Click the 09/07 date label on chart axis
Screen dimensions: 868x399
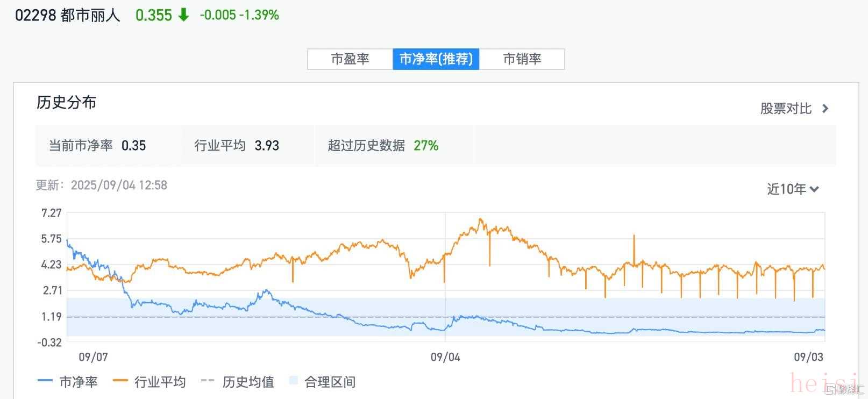tap(94, 357)
